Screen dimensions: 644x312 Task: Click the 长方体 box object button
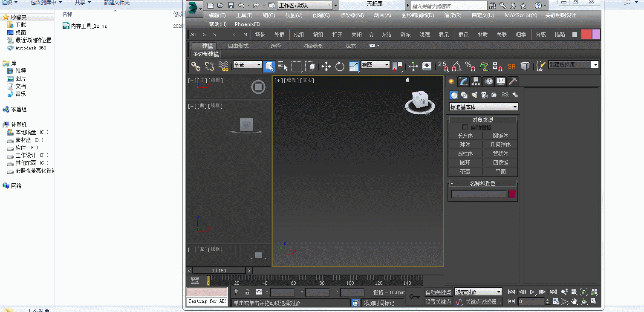465,136
